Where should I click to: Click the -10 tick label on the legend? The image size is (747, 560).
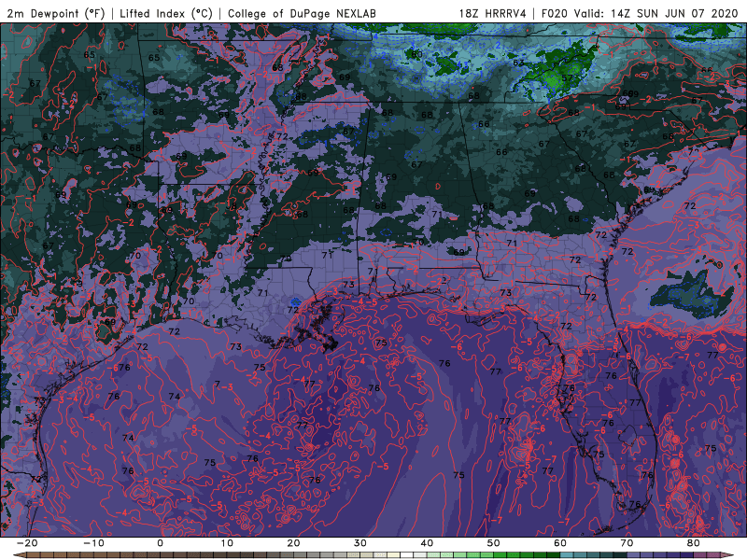(93, 543)
